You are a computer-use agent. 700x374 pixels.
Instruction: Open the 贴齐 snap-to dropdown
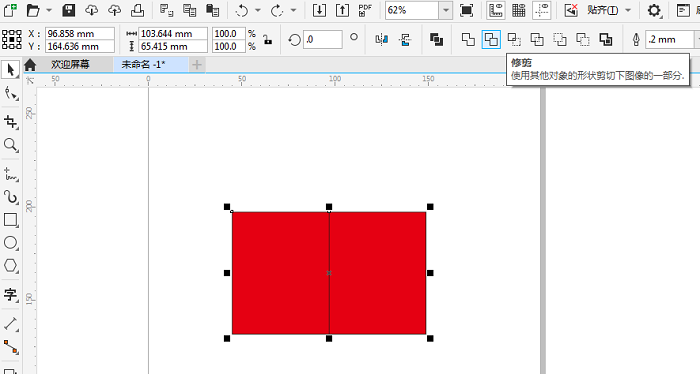pyautogui.click(x=628, y=10)
